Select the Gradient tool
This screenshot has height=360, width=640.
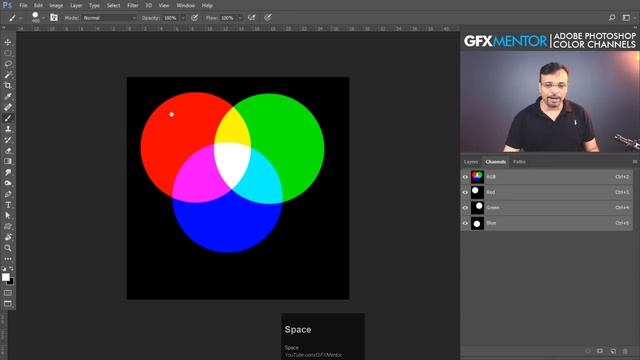8,161
